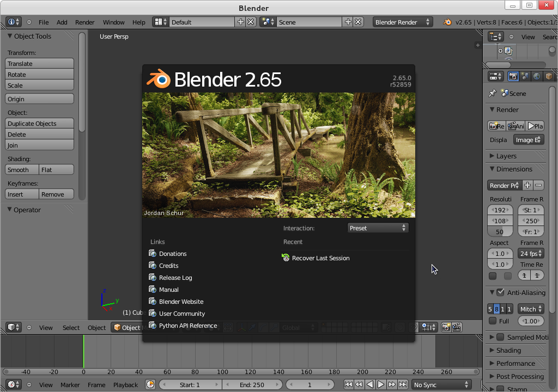Open the Blender Render engine dropdown
558x392 pixels.
[x=403, y=22]
